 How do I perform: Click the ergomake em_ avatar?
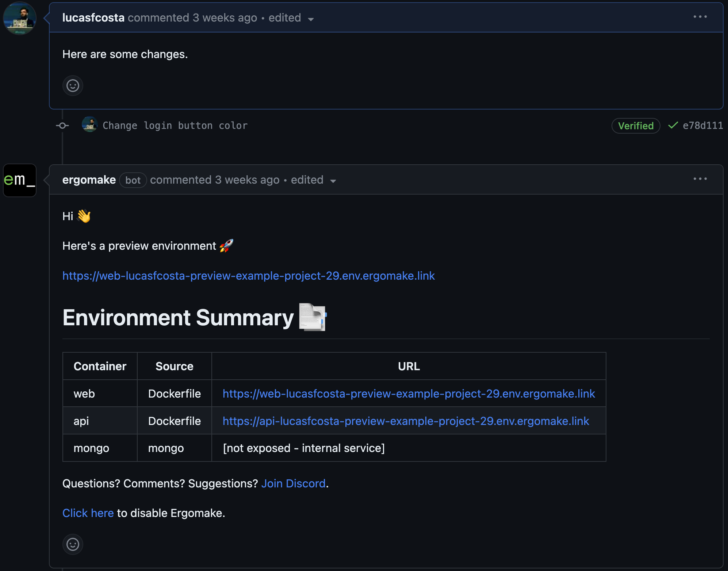click(20, 180)
